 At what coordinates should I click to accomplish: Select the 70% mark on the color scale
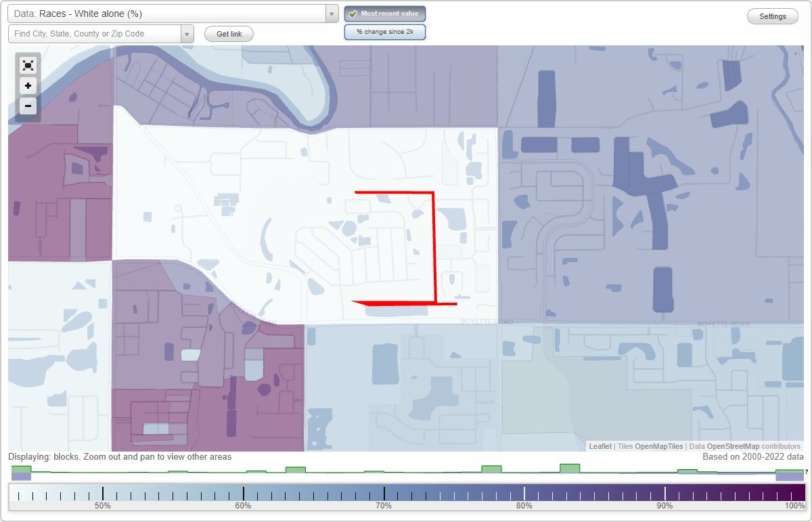tap(384, 493)
